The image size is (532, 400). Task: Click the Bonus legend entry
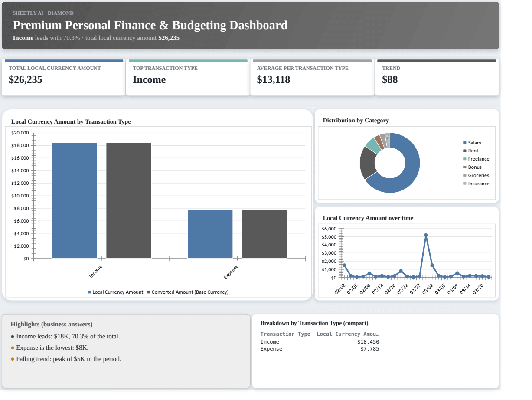(x=473, y=167)
